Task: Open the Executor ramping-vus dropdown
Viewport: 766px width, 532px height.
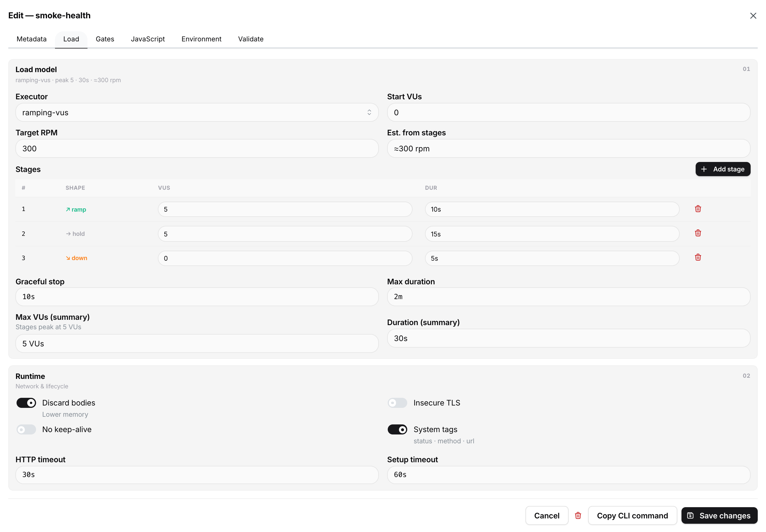Action: (197, 112)
